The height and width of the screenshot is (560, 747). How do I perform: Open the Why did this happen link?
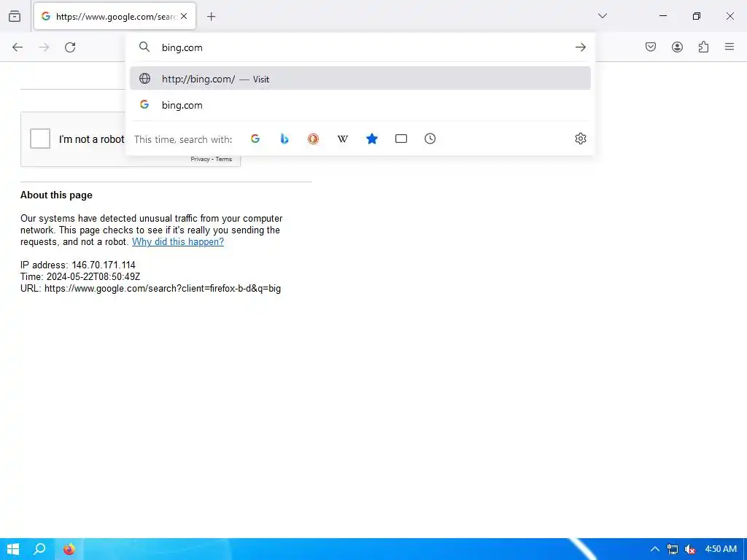pos(178,241)
